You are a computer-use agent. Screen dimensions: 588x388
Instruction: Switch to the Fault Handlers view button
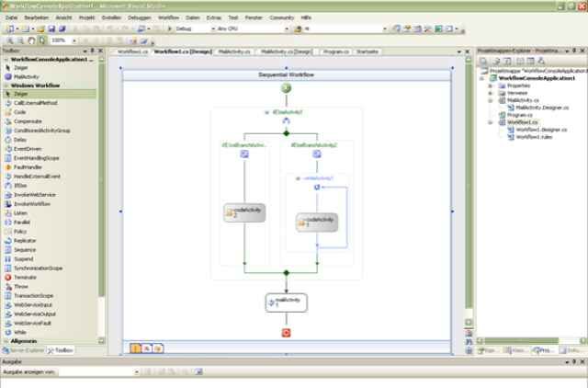(x=157, y=348)
